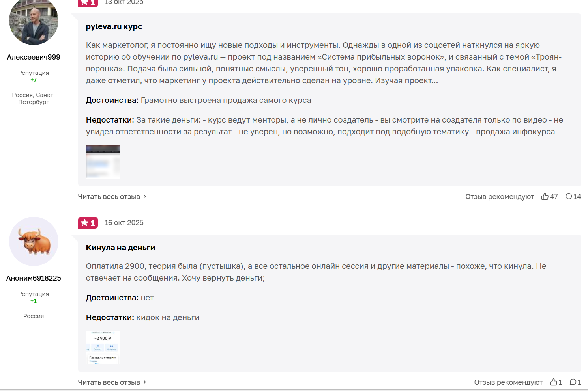
Task: Click the +1 reputation score of Аноним6918225
Action: click(34, 301)
